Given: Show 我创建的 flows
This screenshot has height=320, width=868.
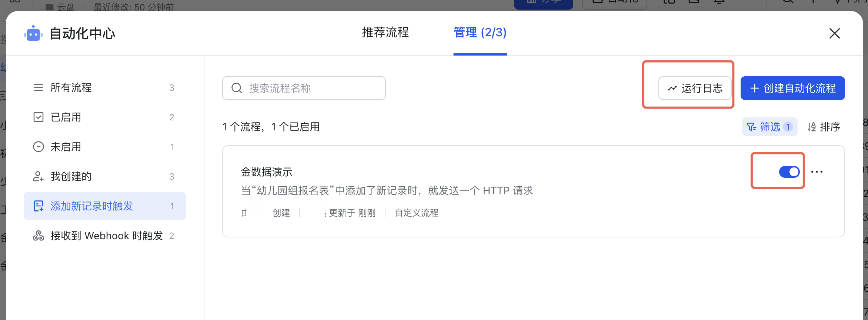Looking at the screenshot, I should 105,177.
